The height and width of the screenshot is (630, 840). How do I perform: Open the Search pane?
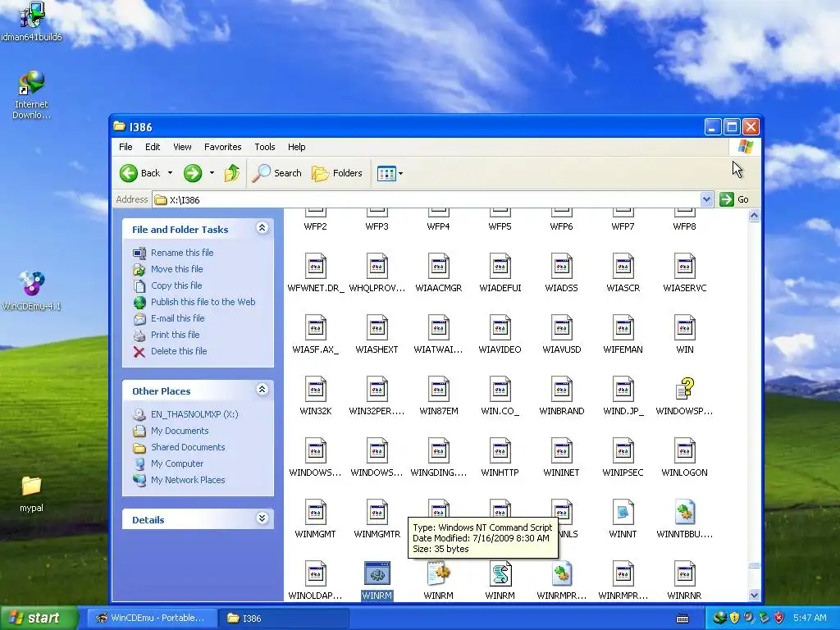pyautogui.click(x=276, y=173)
